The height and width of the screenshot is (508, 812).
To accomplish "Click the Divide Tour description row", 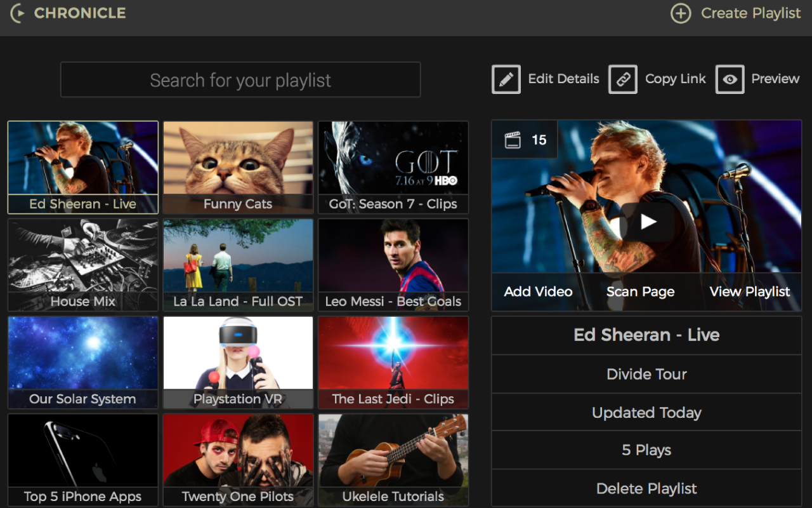I will [646, 374].
